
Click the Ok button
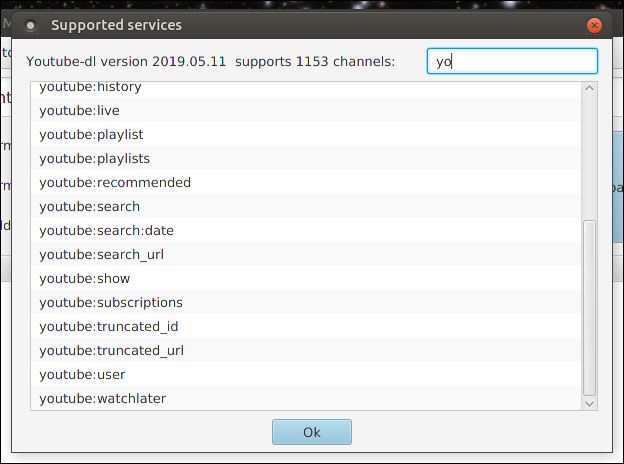point(311,432)
